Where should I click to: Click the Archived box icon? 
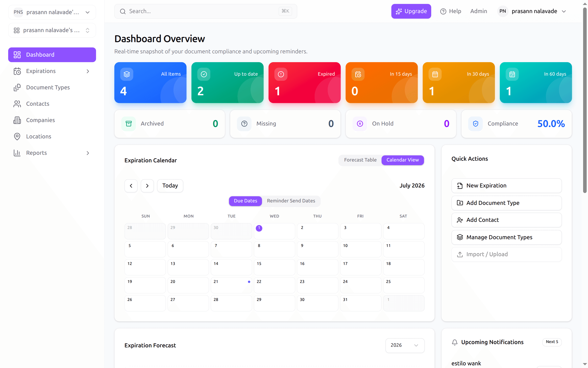[129, 124]
